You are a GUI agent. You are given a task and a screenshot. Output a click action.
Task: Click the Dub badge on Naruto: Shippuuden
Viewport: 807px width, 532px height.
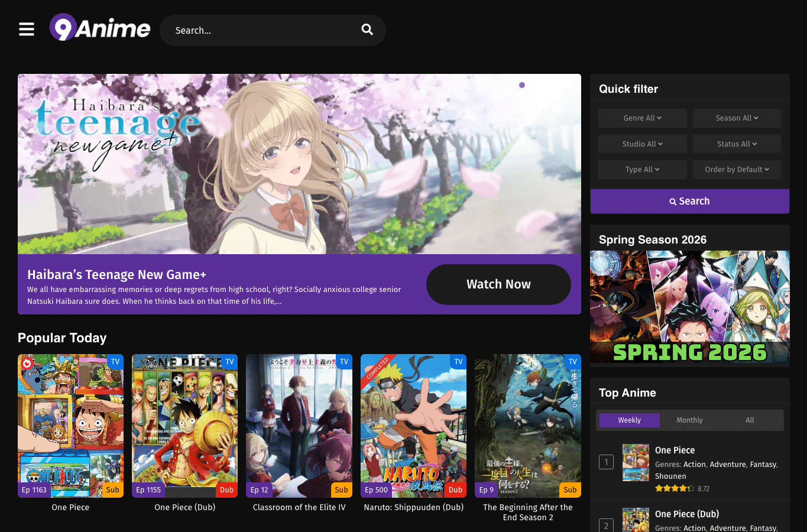tap(455, 489)
